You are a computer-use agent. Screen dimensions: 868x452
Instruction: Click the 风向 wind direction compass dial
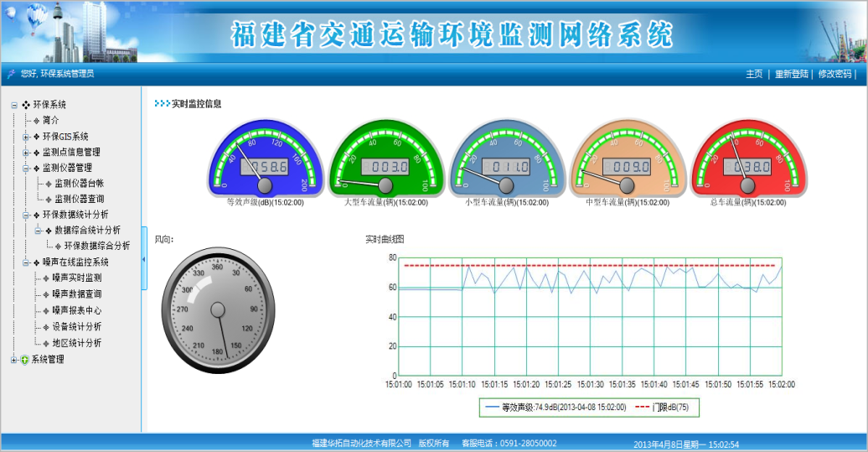click(218, 310)
